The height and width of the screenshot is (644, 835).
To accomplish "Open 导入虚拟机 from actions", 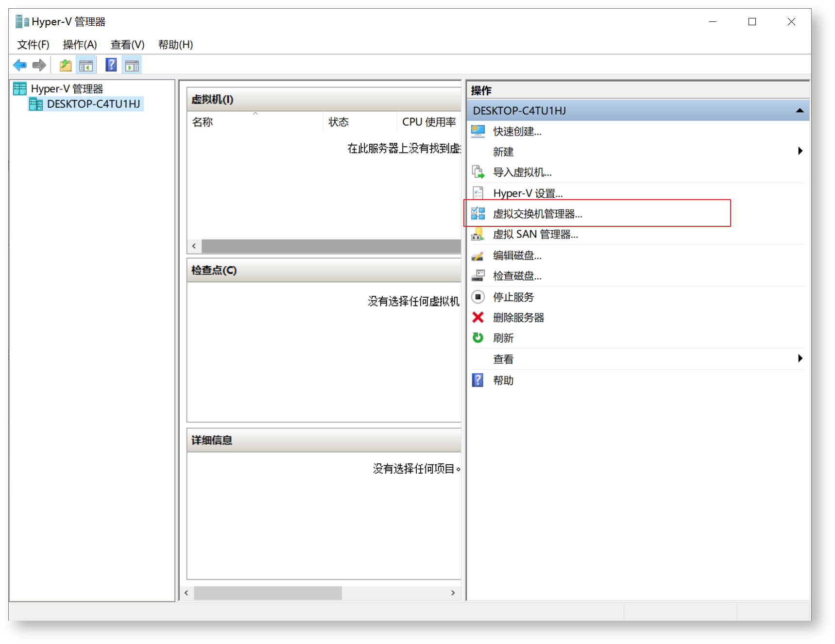I will pyautogui.click(x=522, y=172).
